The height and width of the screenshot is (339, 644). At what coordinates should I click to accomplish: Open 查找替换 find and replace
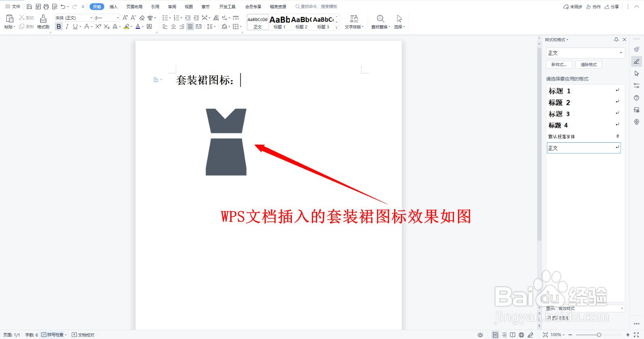click(380, 22)
